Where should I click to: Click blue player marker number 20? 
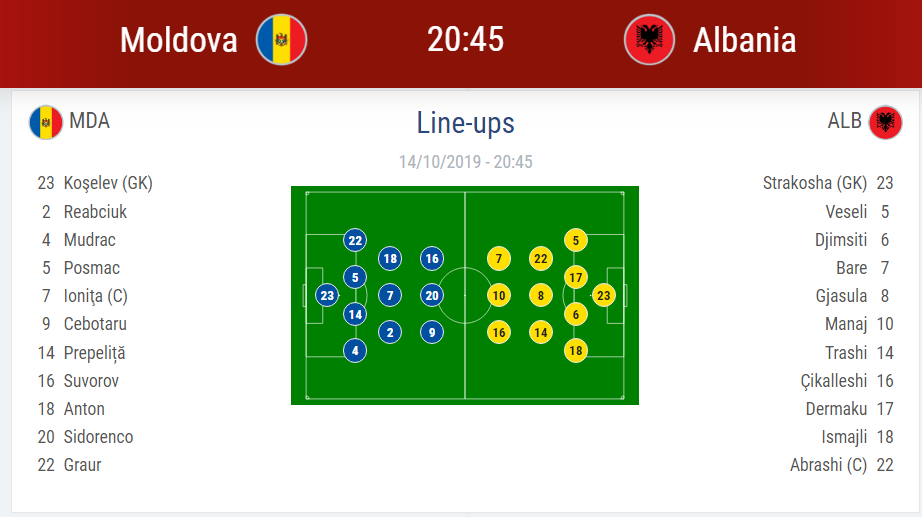pyautogui.click(x=432, y=295)
